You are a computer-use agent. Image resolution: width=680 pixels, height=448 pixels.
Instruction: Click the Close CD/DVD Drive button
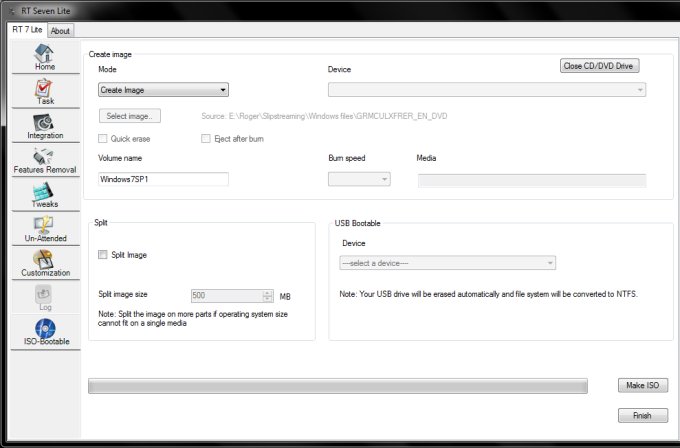click(599, 66)
